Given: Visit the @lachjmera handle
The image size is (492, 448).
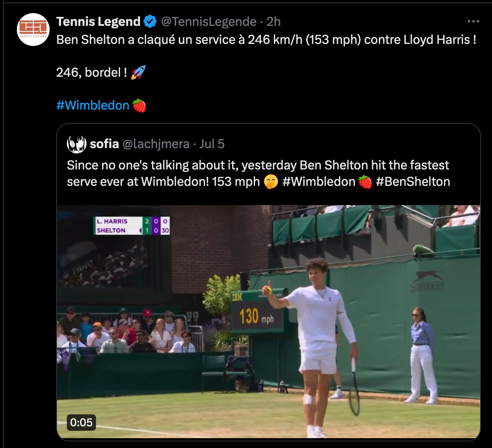Looking at the screenshot, I should point(156,144).
